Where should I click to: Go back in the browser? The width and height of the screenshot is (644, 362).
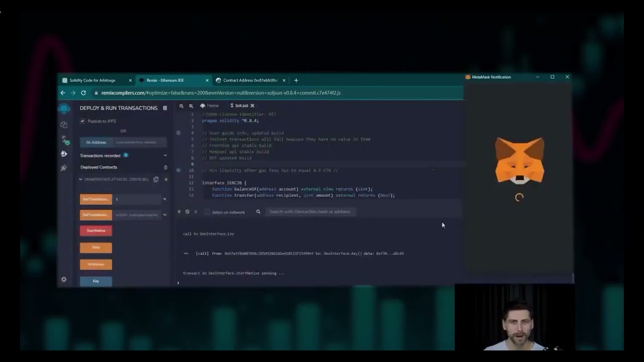(63, 93)
